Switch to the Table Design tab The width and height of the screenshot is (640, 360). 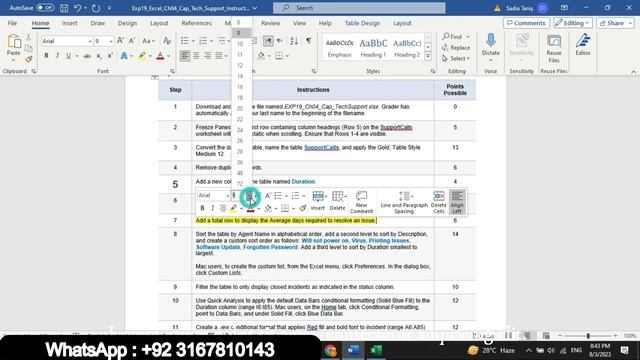(362, 23)
